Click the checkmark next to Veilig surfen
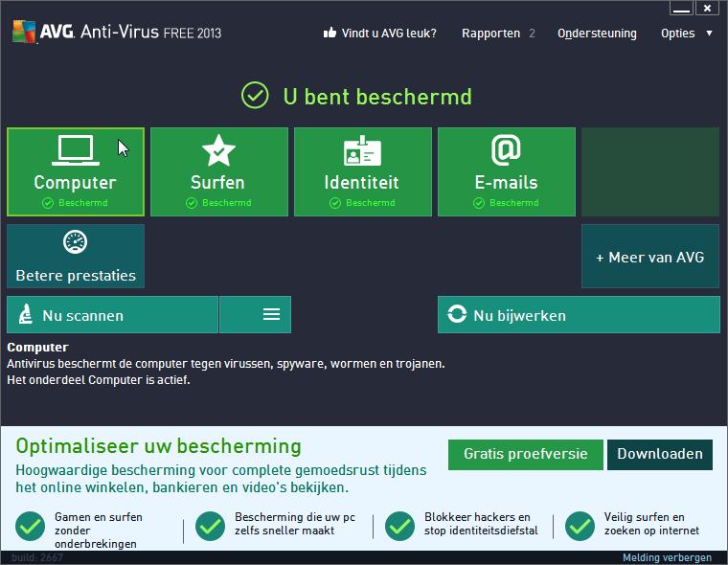 [x=580, y=525]
